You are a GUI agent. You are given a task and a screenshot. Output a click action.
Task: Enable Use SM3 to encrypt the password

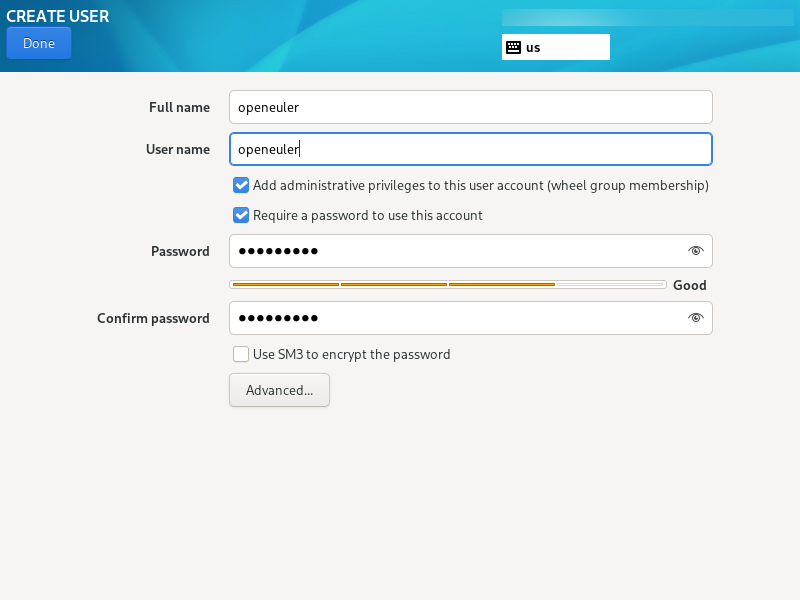click(241, 354)
